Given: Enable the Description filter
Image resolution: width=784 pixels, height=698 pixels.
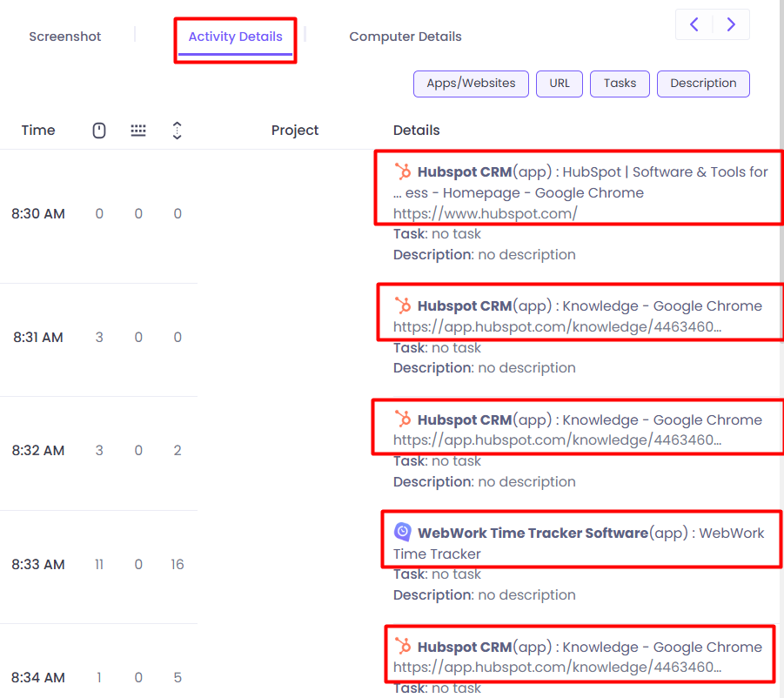Looking at the screenshot, I should [x=703, y=84].
